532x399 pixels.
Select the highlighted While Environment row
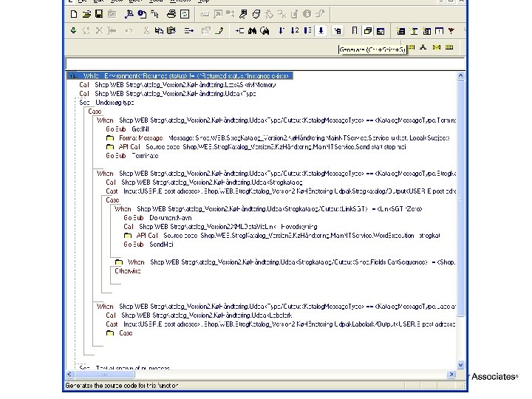[180, 76]
